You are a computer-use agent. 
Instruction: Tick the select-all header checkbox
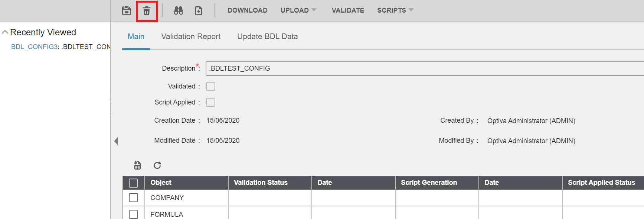point(133,183)
